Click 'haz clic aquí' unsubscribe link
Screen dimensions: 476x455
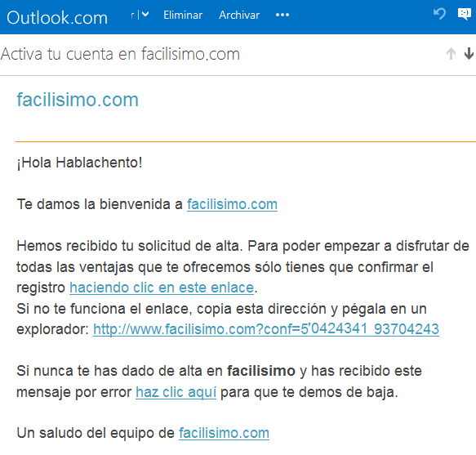click(176, 392)
